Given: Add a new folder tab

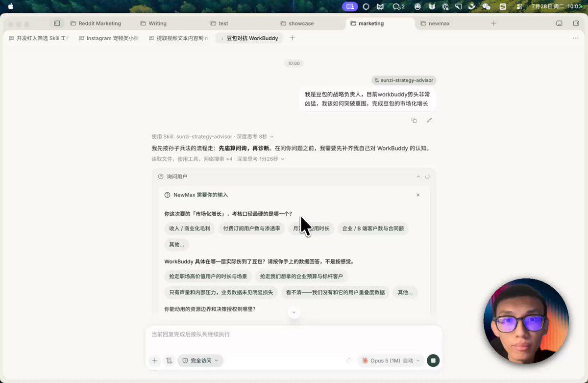Looking at the screenshot, I should coord(493,23).
